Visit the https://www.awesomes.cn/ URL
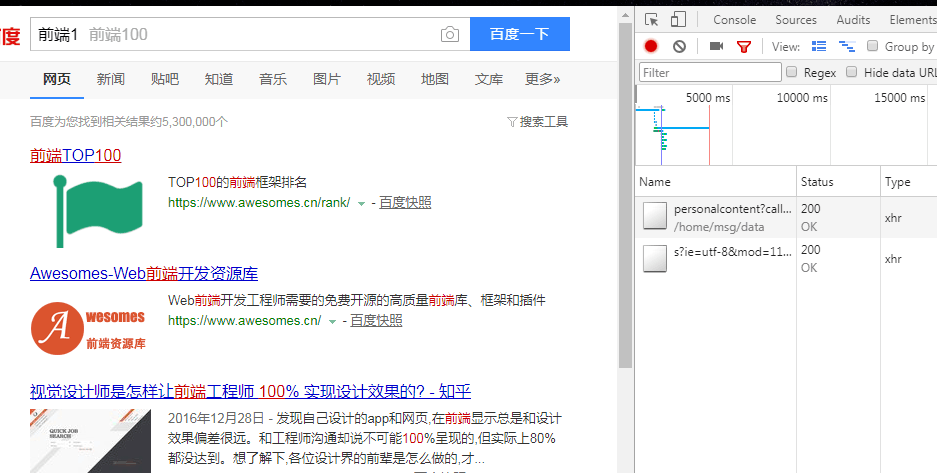The height and width of the screenshot is (473, 937). (x=244, y=321)
